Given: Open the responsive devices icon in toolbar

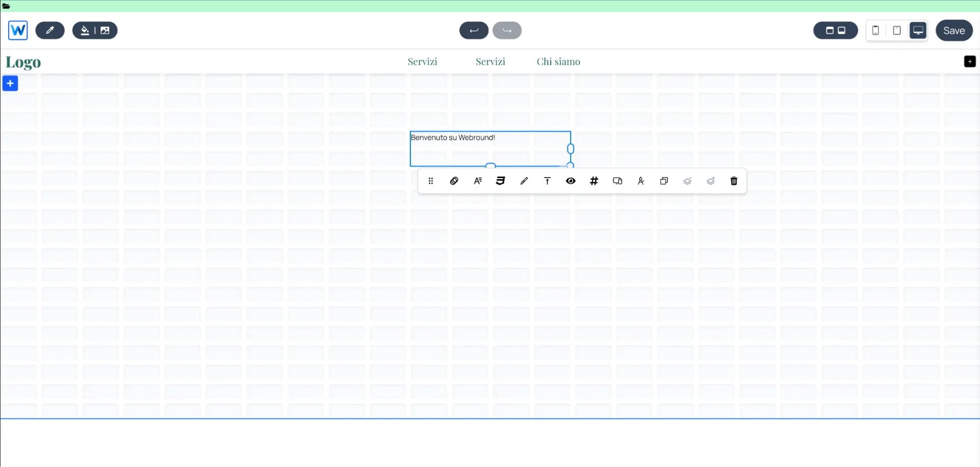Looking at the screenshot, I should [618, 181].
